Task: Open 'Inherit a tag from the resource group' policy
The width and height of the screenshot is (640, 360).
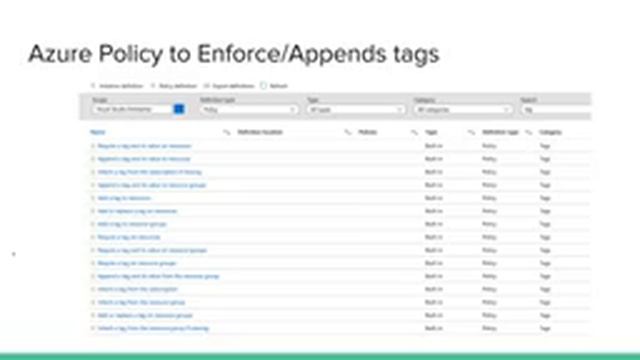Action: coord(141,302)
